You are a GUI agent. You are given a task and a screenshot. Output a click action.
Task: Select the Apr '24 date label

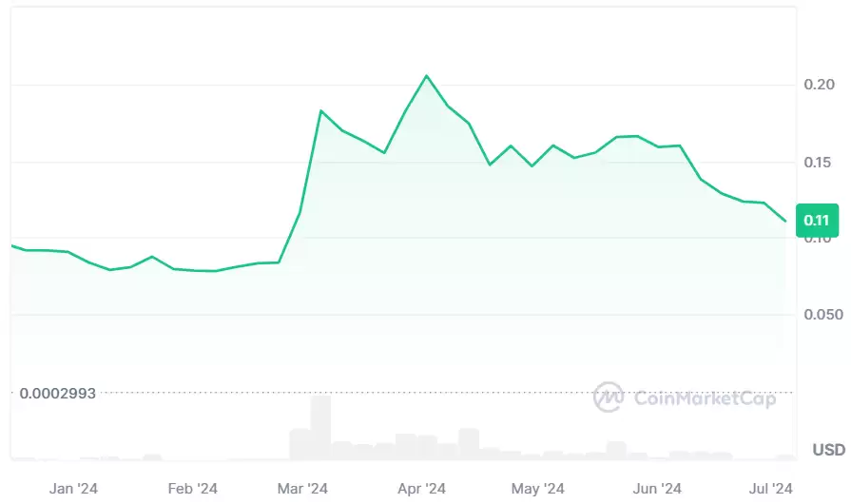(x=421, y=489)
